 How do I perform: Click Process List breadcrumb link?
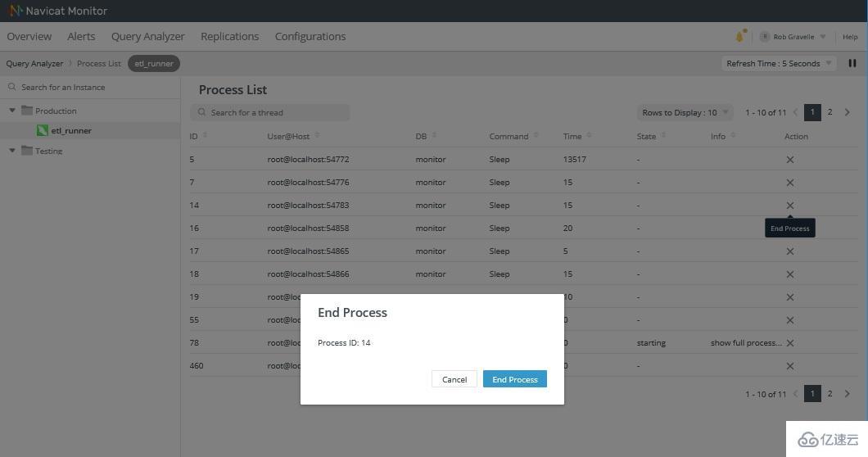[x=99, y=63]
